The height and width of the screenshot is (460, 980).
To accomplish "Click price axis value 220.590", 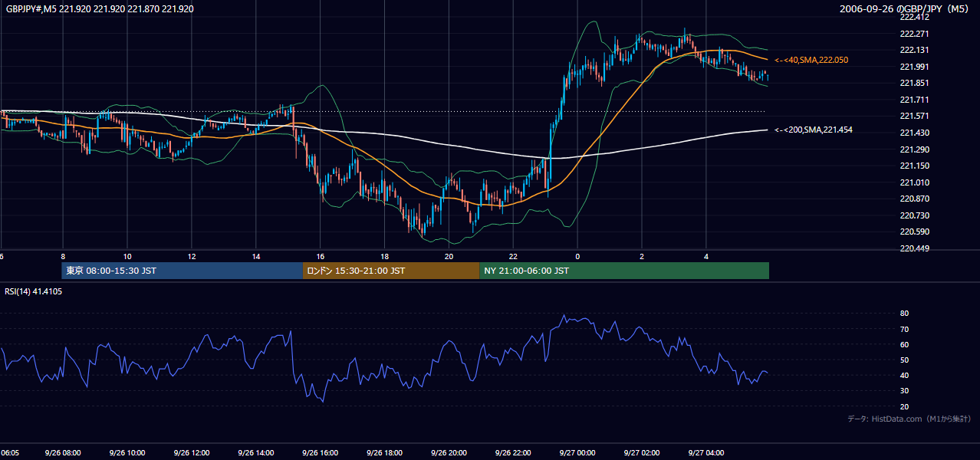I will coord(915,232).
